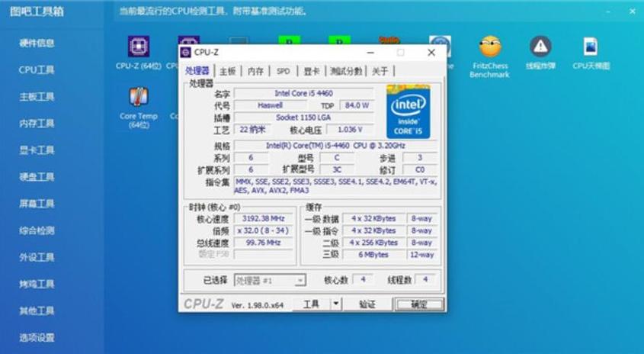Image resolution: width=644 pixels, height=354 pixels.
Task: Close the CPU-Z window
Action: pos(431,53)
